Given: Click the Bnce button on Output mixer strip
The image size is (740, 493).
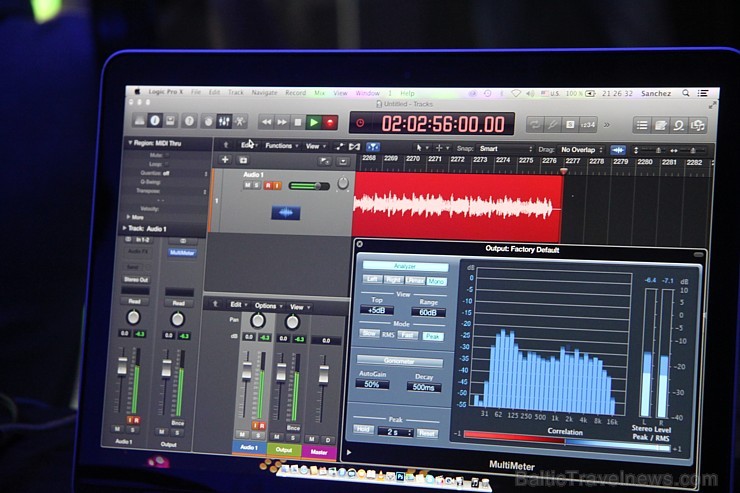Looking at the screenshot, I should (293, 428).
